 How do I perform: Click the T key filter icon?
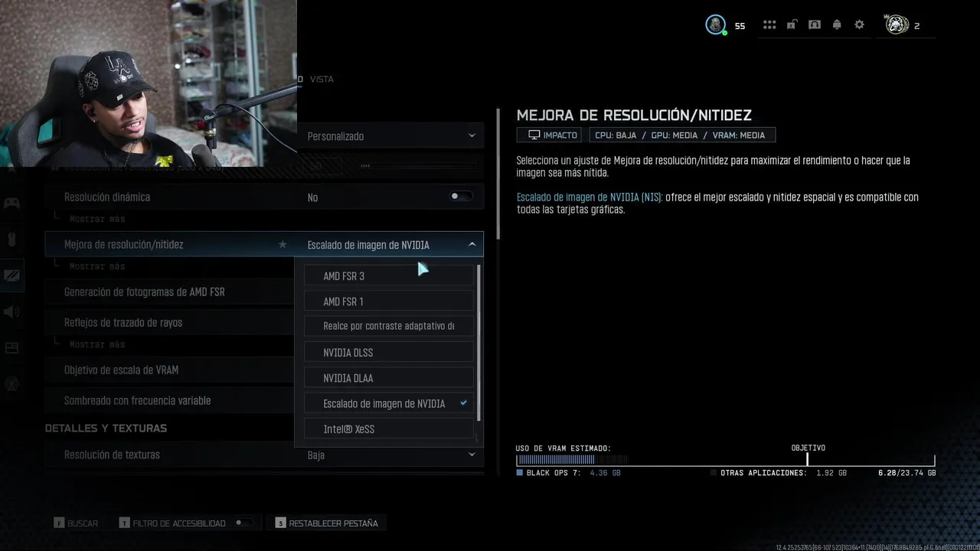pos(124,523)
